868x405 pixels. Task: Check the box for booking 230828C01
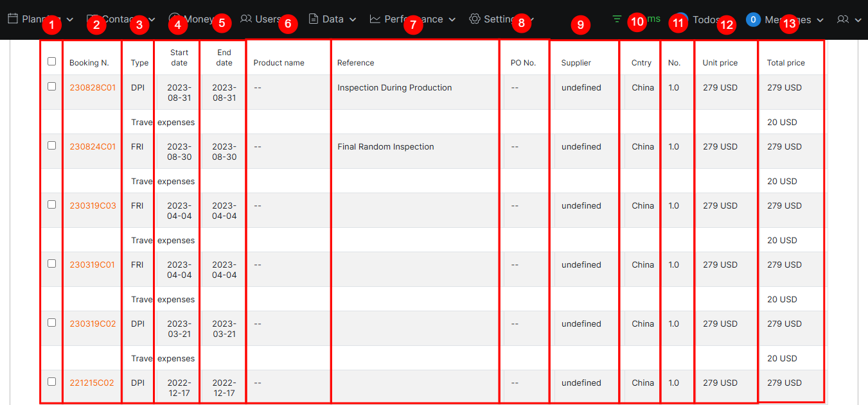52,87
